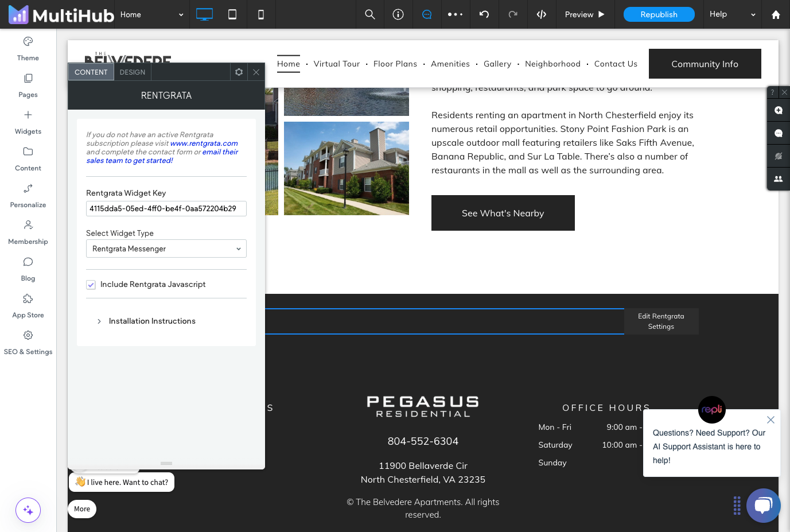Click the Community Info button
Screen dimensions: 790x532
(x=705, y=64)
